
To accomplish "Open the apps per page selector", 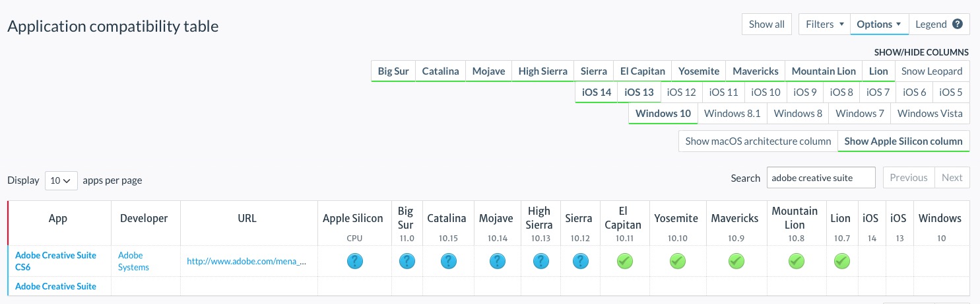I will click(61, 180).
